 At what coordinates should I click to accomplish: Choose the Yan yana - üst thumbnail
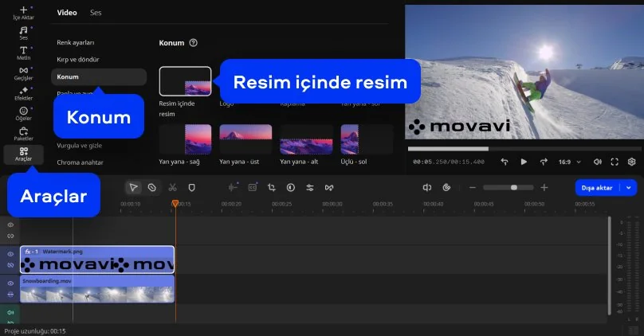pyautogui.click(x=245, y=139)
